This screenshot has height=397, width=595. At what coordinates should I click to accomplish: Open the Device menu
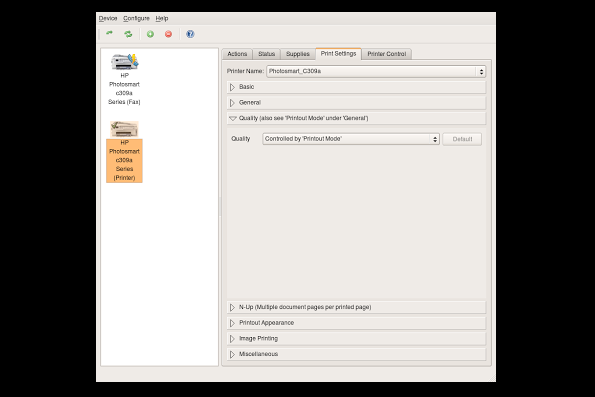pos(108,18)
